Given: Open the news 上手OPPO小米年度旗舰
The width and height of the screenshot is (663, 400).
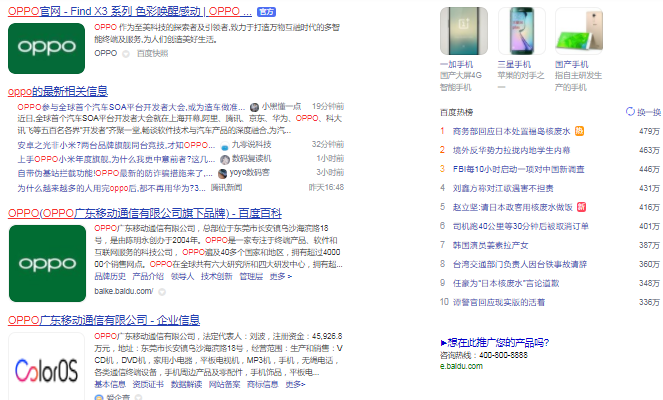Looking at the screenshot, I should point(116,159).
